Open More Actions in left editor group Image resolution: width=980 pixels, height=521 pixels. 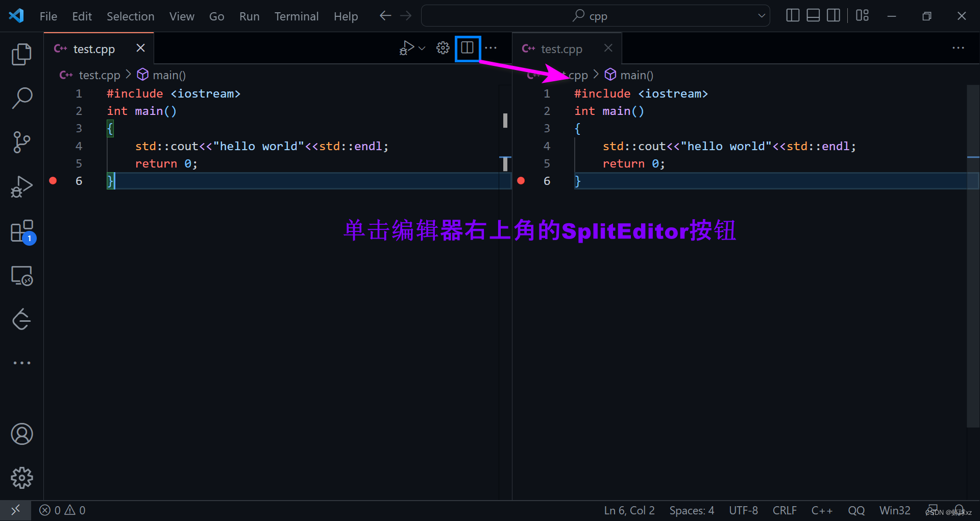point(491,48)
